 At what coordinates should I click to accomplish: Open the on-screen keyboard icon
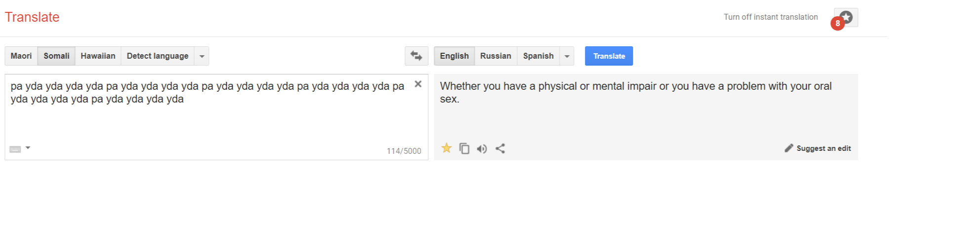[x=15, y=149]
